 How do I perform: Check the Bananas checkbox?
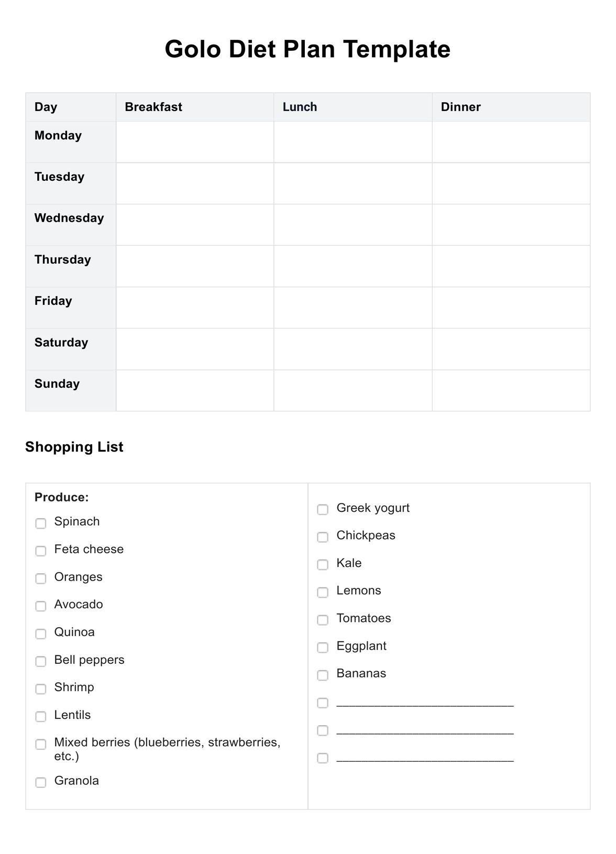coord(323,675)
